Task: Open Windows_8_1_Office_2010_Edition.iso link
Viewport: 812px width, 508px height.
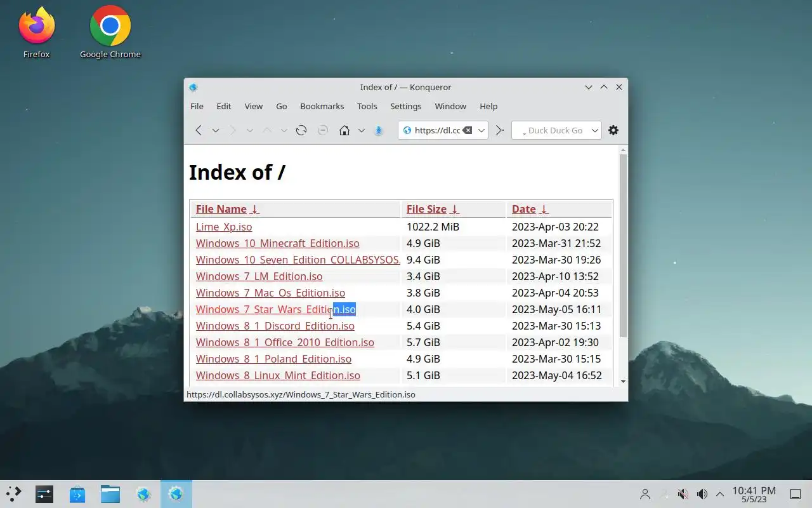Action: point(285,342)
